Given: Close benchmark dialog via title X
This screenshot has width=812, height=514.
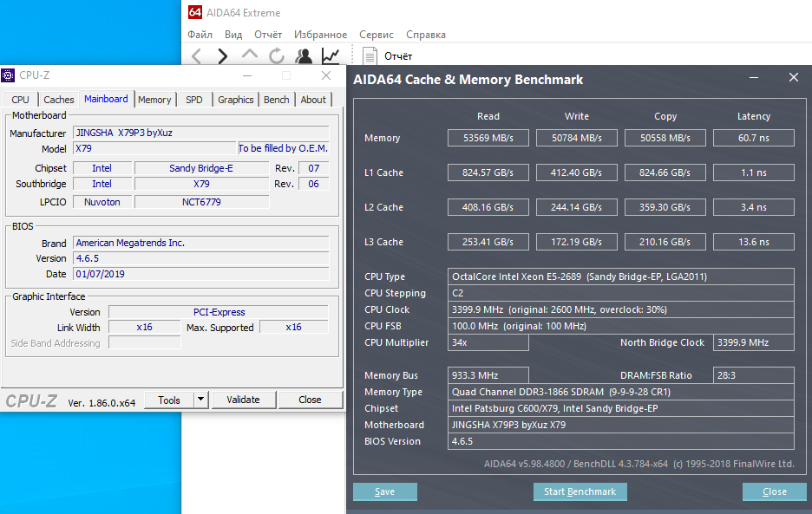Looking at the screenshot, I should coord(794,78).
